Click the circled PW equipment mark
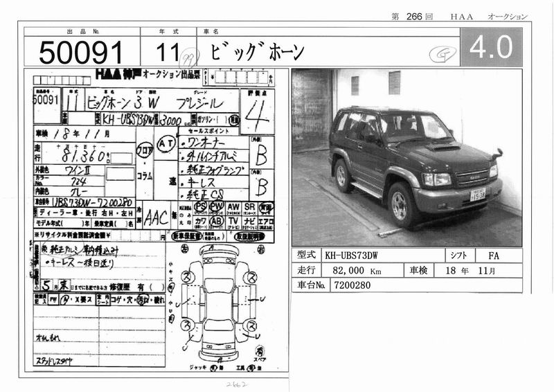The image size is (554, 392). tap(216, 206)
